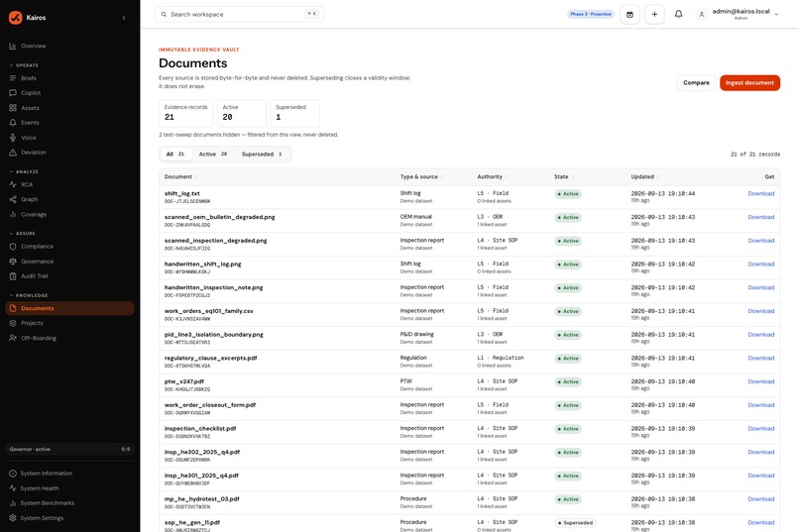
Task: Click the Kairos logo icon
Action: [x=15, y=17]
